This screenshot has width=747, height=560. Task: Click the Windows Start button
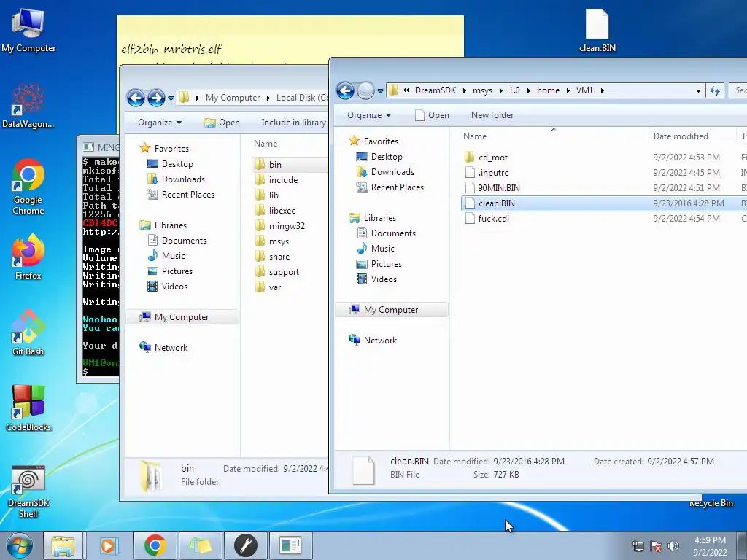pos(19,545)
